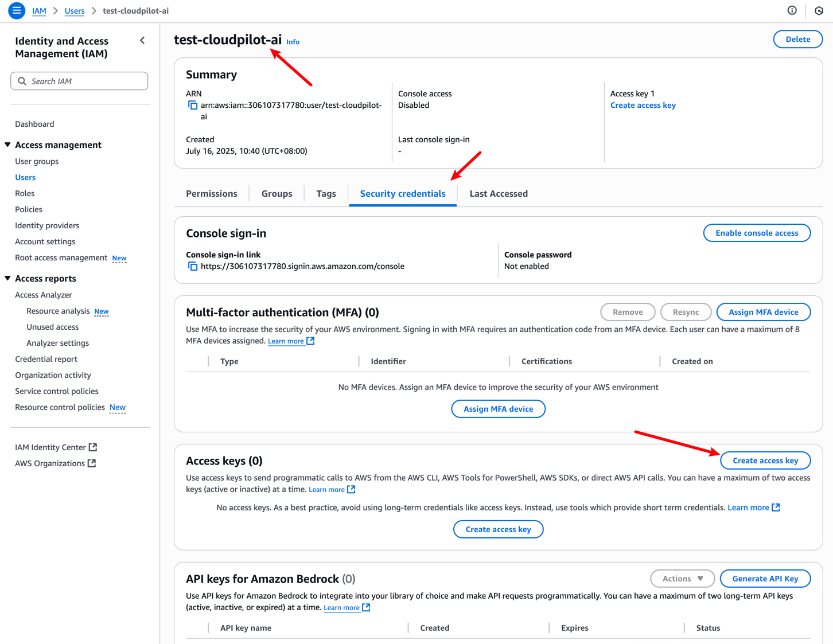Collapse the IAM sidebar panel
The width and height of the screenshot is (833, 644).
142,40
